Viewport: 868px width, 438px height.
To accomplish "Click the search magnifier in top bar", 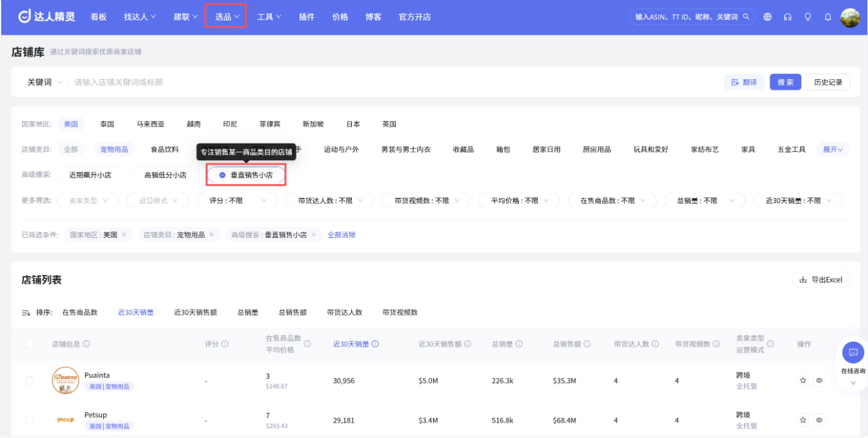I will tap(747, 17).
